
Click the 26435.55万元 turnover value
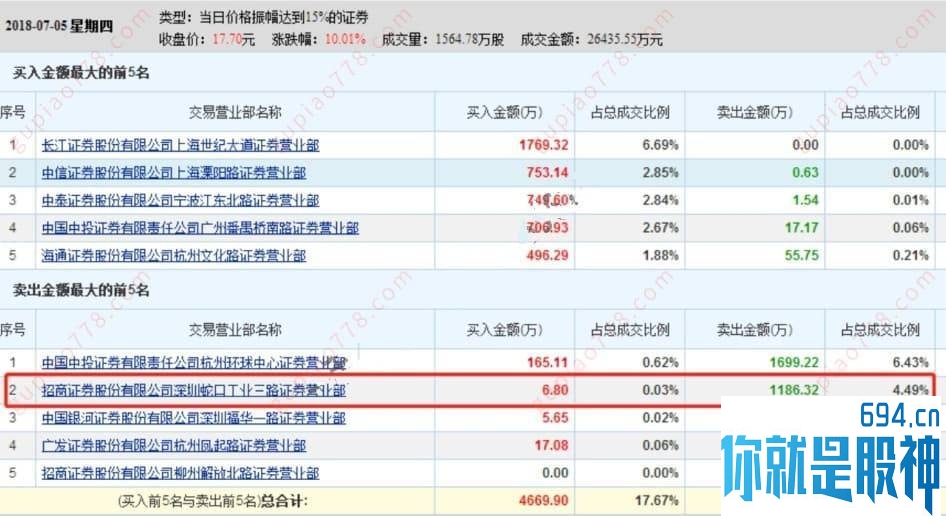[x=625, y=40]
